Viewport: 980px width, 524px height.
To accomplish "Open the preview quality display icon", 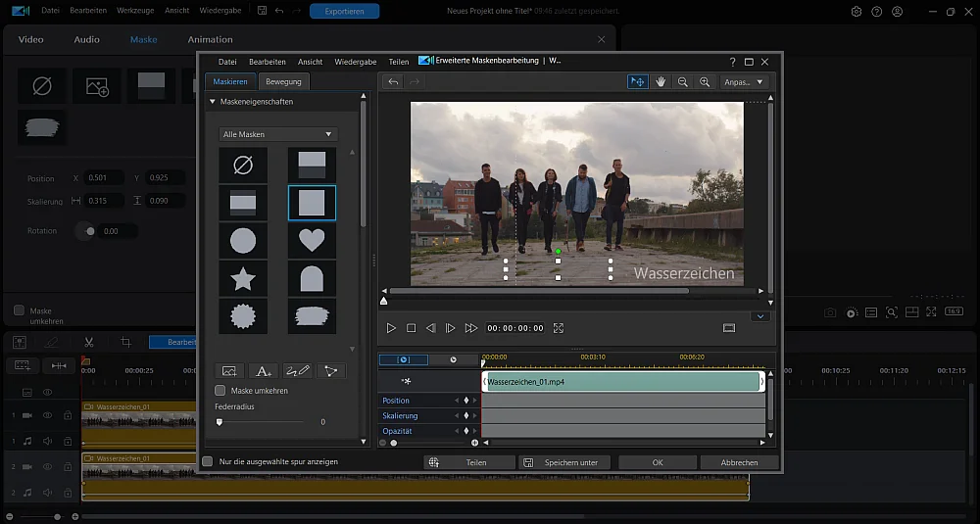I will point(729,328).
